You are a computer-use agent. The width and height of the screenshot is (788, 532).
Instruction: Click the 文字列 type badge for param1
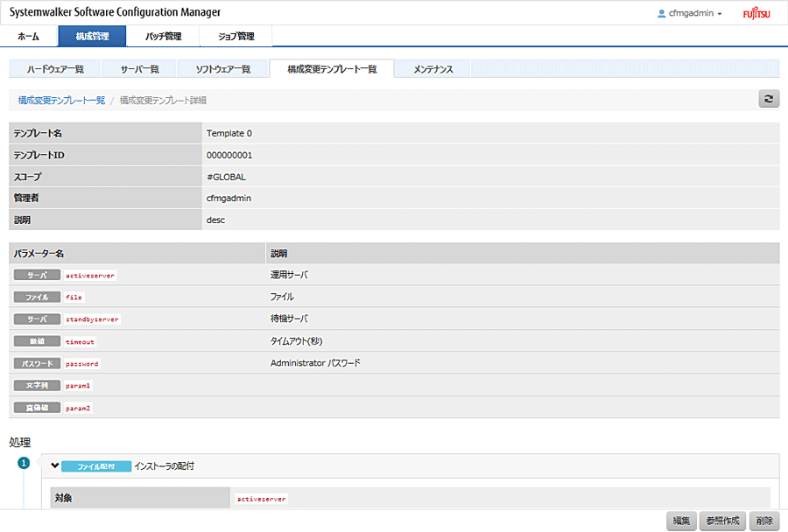(x=37, y=385)
